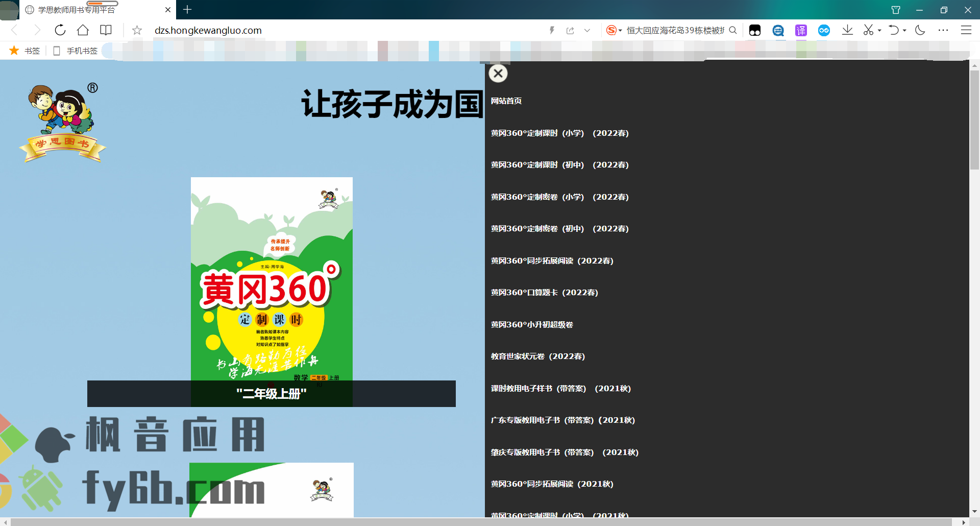This screenshot has width=980, height=526.
Task: Click the share page icon
Action: coord(570,30)
